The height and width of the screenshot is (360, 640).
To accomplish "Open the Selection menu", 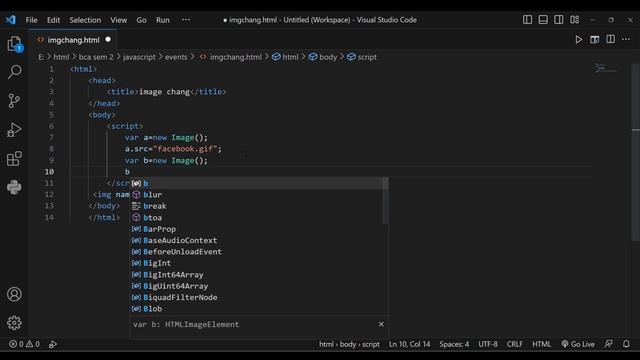I will [x=85, y=20].
